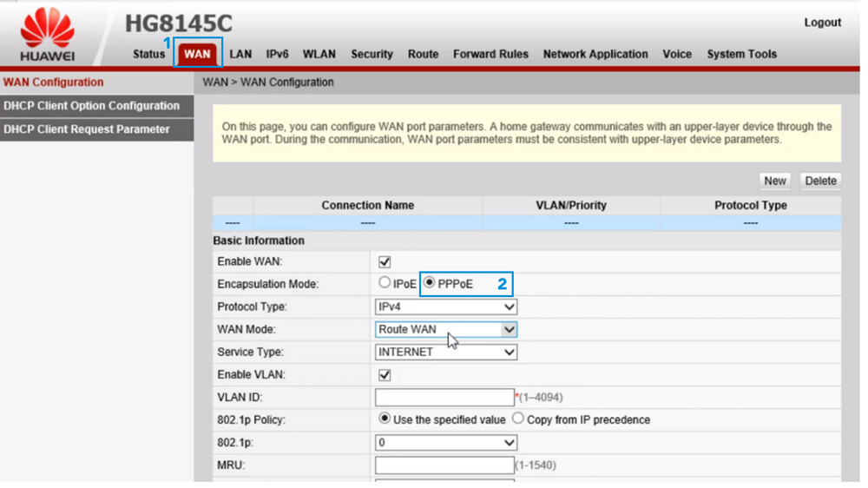
Task: Go to the Security tab
Action: [372, 55]
